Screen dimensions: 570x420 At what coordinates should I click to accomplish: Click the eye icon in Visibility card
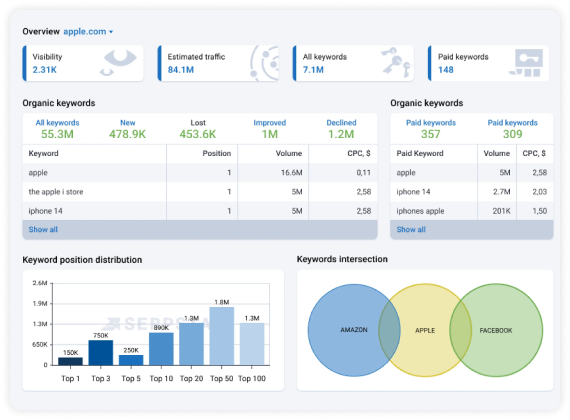coord(118,63)
